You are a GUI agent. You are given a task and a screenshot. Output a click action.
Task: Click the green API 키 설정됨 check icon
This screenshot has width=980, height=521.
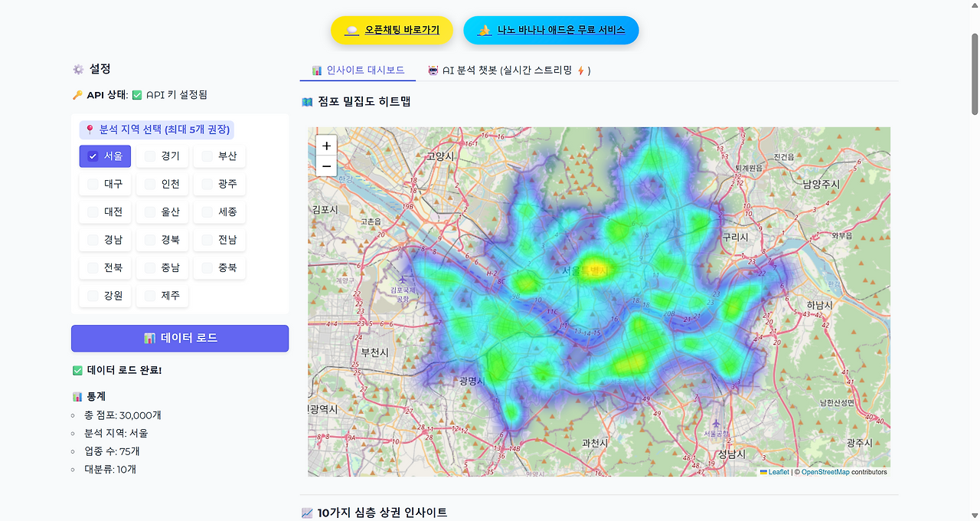pos(137,95)
